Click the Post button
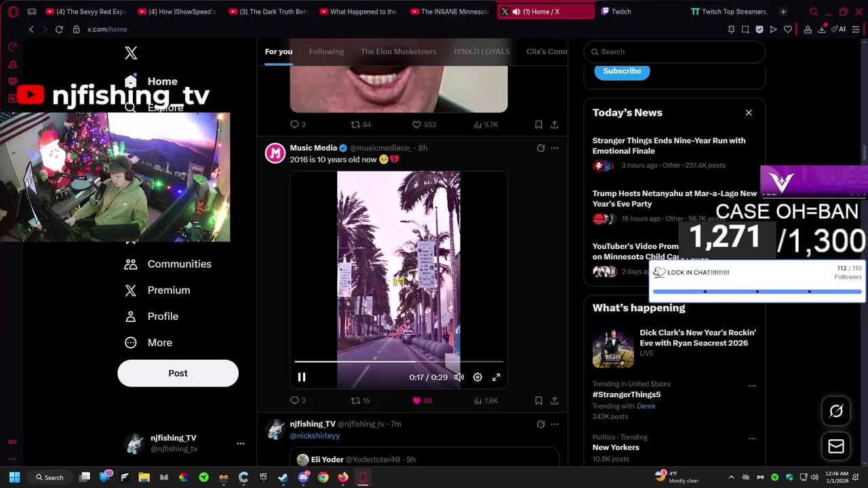Image resolution: width=868 pixels, height=488 pixels. [x=178, y=373]
